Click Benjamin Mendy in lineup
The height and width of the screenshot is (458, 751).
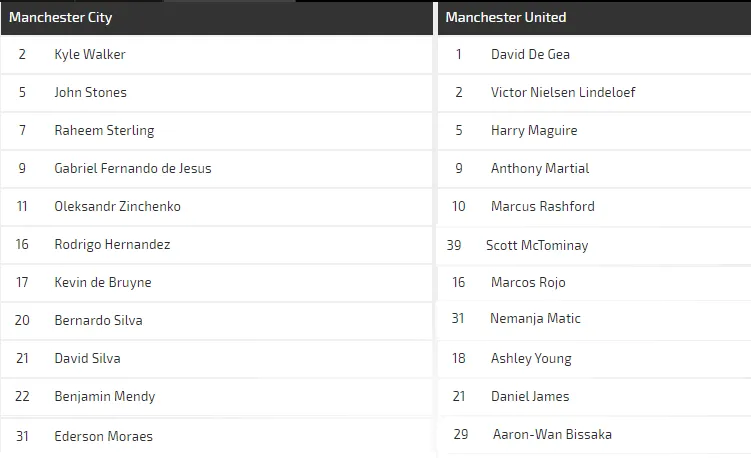tap(105, 396)
